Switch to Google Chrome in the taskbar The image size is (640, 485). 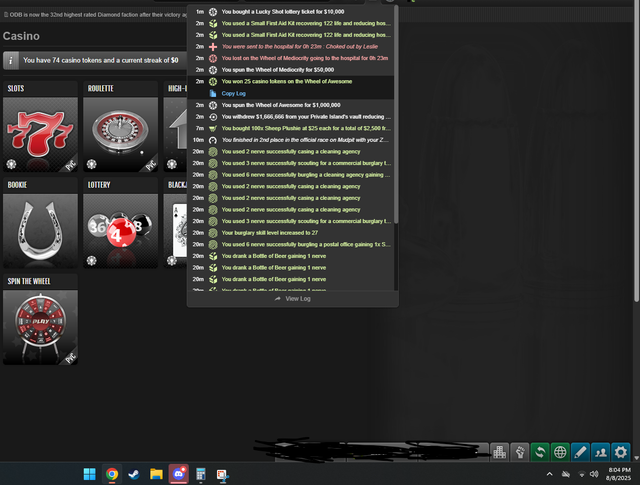[112, 474]
